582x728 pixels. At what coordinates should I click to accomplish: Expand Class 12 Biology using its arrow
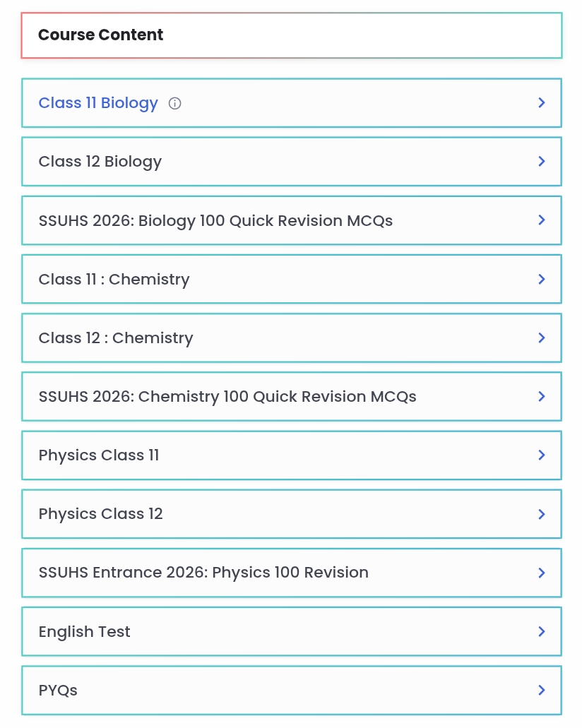tap(542, 162)
